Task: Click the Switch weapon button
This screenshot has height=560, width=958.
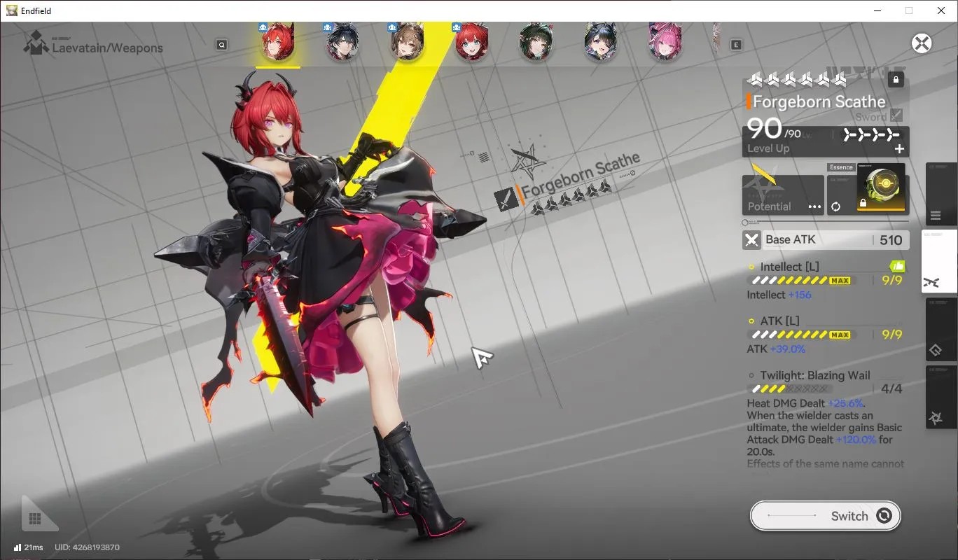Action: point(825,516)
